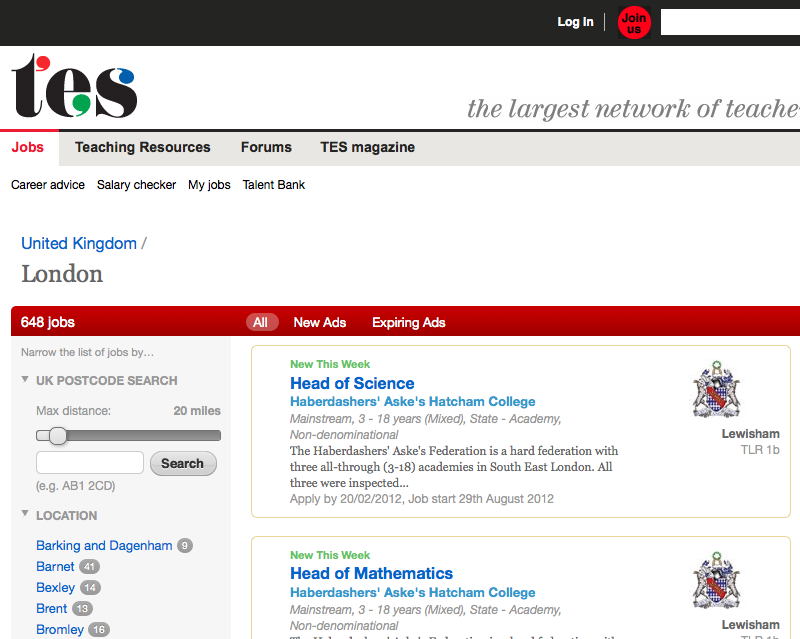
Task: Collapse the UK Postcode Search section
Action: 25,380
